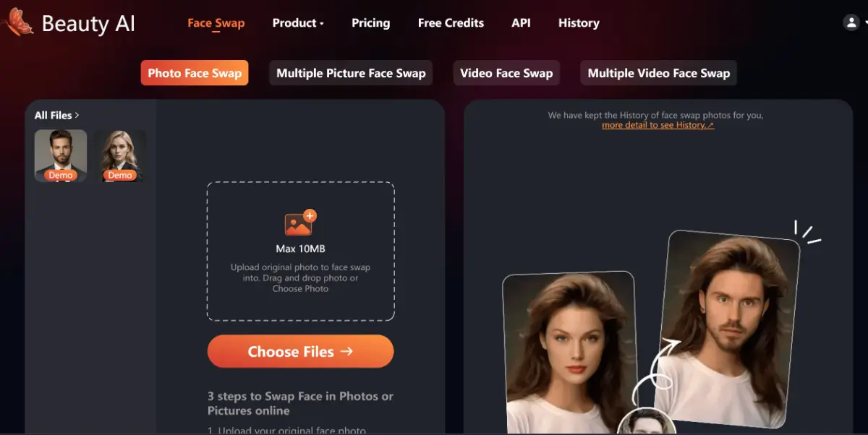The height and width of the screenshot is (435, 868).
Task: Select the Photo Face Swap tab
Action: point(195,73)
